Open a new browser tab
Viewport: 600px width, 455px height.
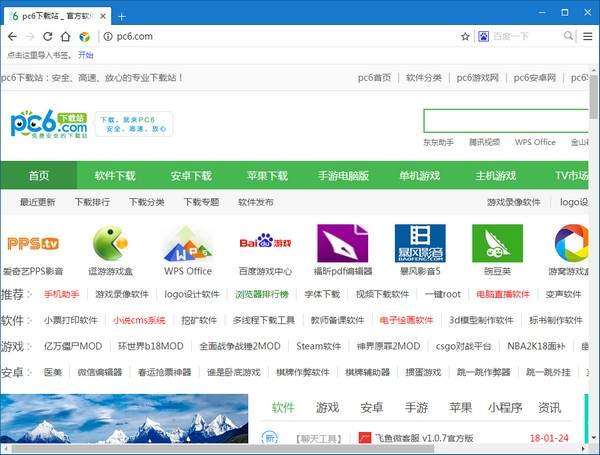click(122, 16)
